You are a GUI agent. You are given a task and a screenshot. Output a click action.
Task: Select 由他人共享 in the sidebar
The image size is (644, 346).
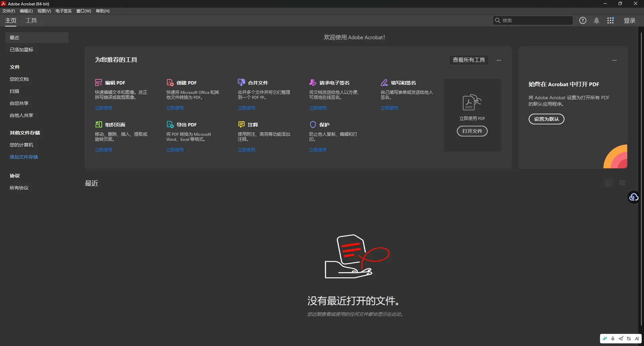click(21, 115)
